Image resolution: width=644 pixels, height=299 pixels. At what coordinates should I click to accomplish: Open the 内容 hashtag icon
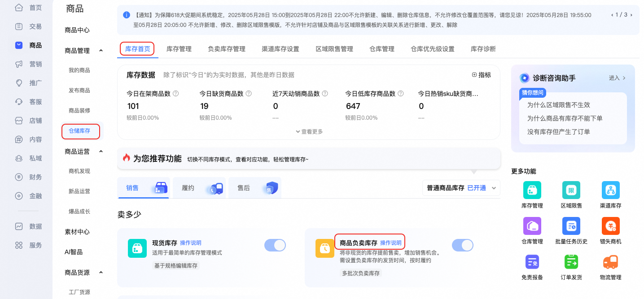[x=19, y=139]
